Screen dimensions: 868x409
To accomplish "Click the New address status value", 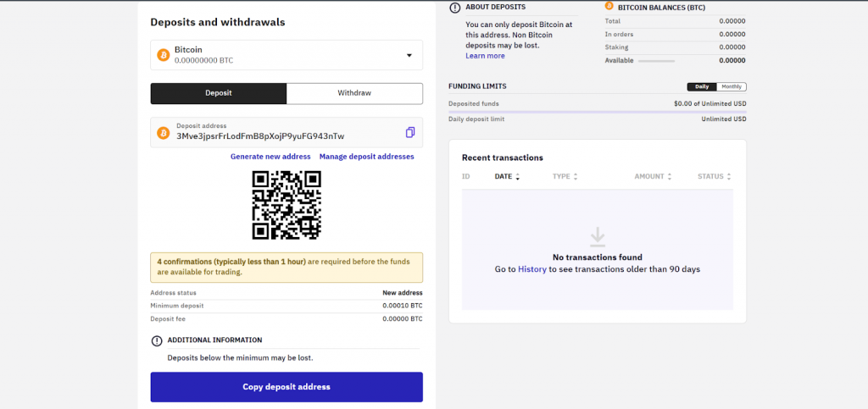I will tap(403, 292).
